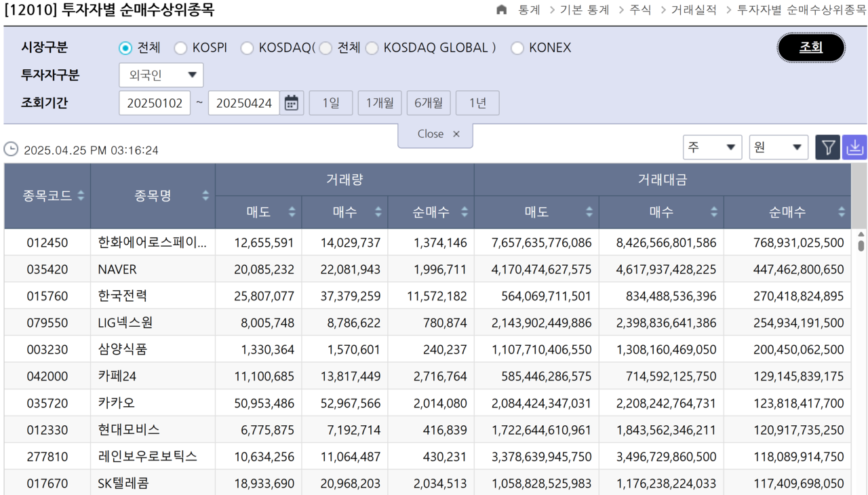
Task: Download the data with the download icon
Action: pyautogui.click(x=854, y=147)
